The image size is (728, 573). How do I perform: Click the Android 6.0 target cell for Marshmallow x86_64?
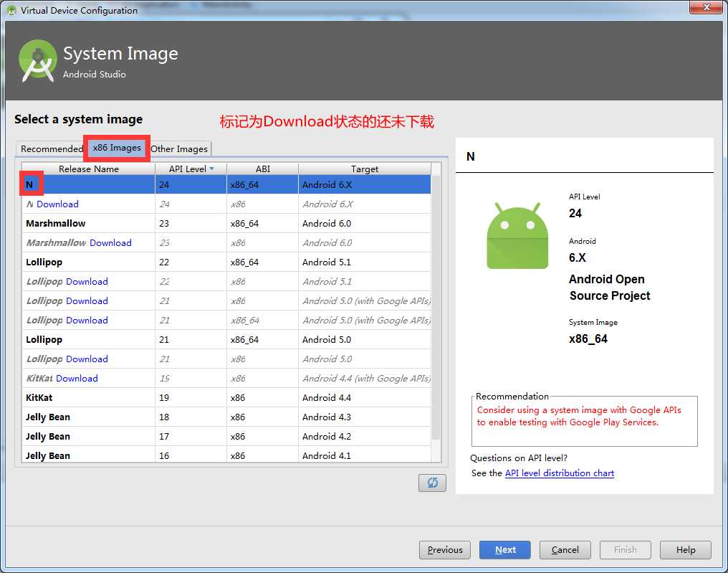coord(365,224)
